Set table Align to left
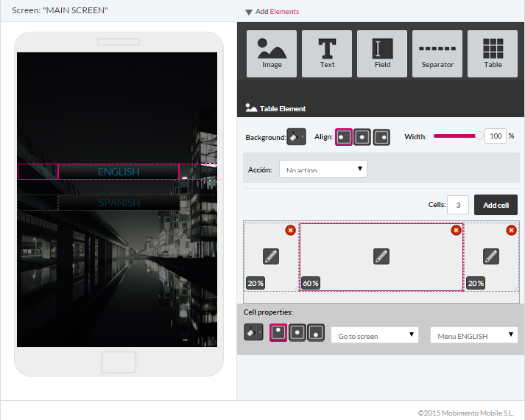The image size is (525, 420). 344,137
